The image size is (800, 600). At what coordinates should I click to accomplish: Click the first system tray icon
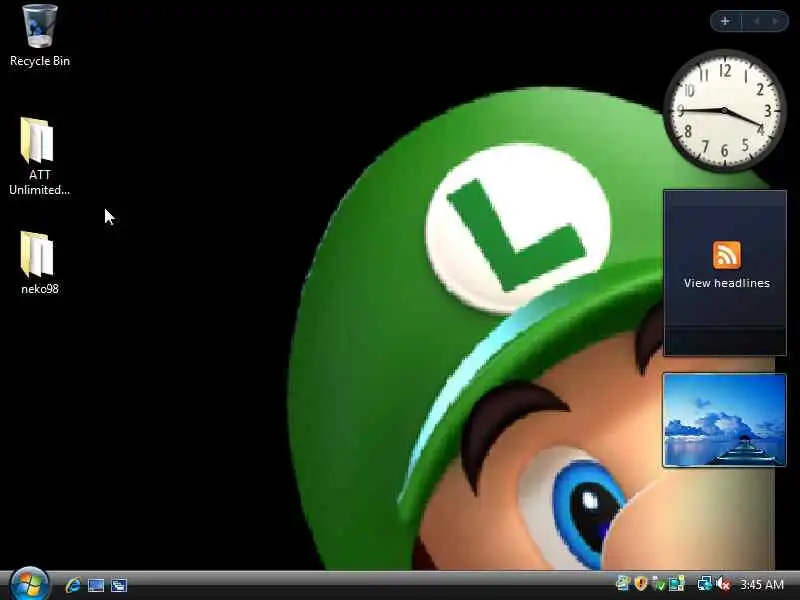[622, 583]
